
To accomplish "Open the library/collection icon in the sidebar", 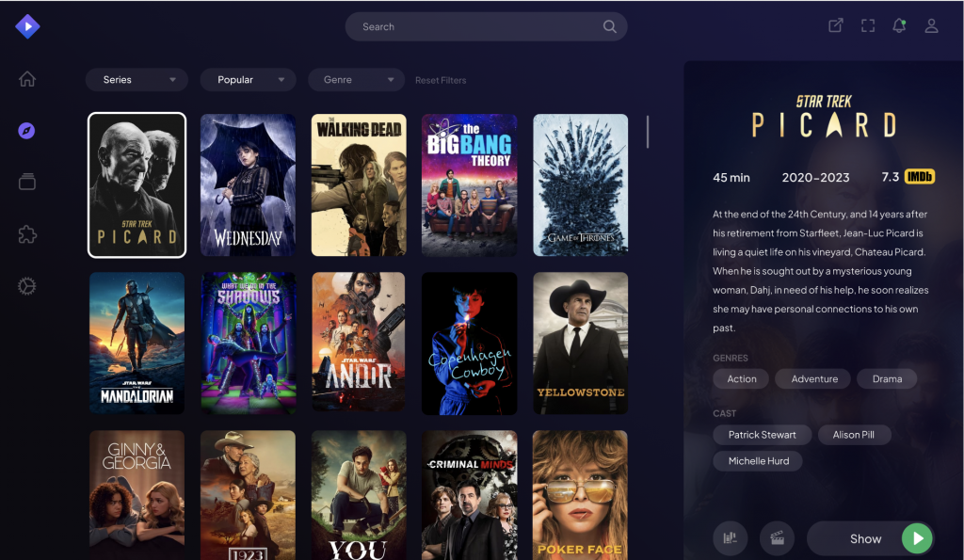I will (27, 183).
